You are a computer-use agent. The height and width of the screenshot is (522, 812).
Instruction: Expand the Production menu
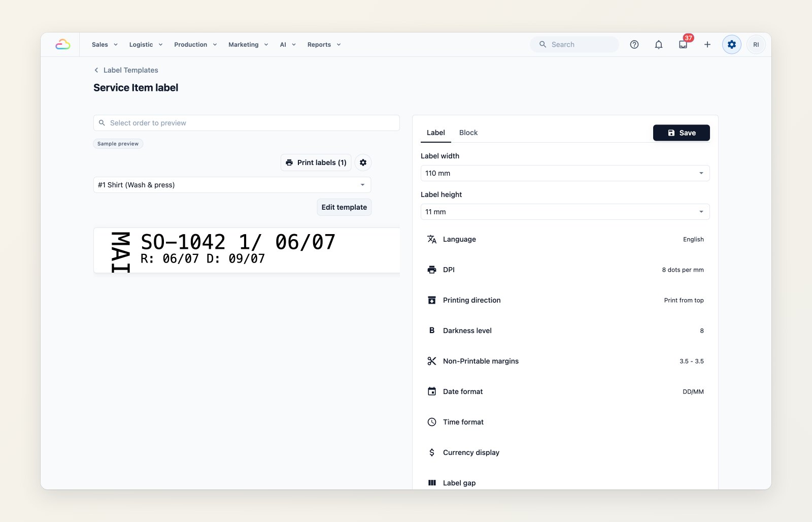(195, 45)
